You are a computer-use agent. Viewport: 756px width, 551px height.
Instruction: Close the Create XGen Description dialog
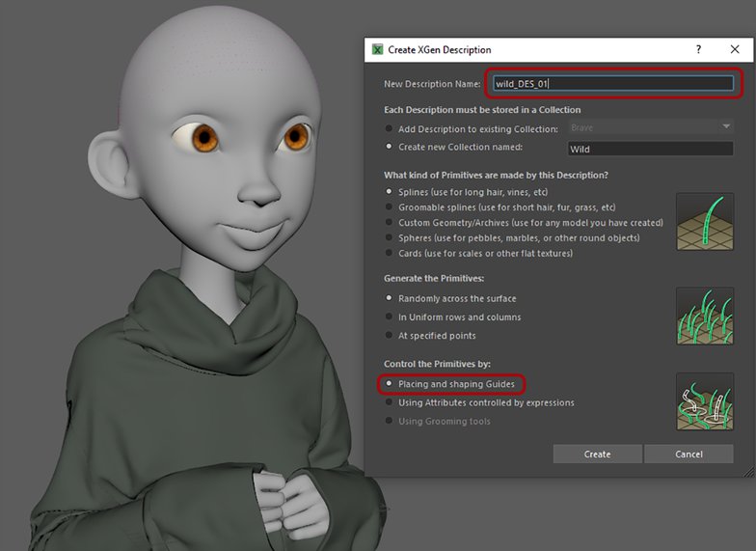(x=734, y=49)
